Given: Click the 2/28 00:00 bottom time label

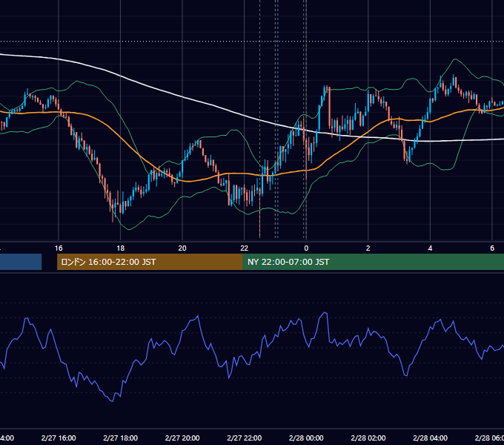Looking at the screenshot, I should click(306, 438).
